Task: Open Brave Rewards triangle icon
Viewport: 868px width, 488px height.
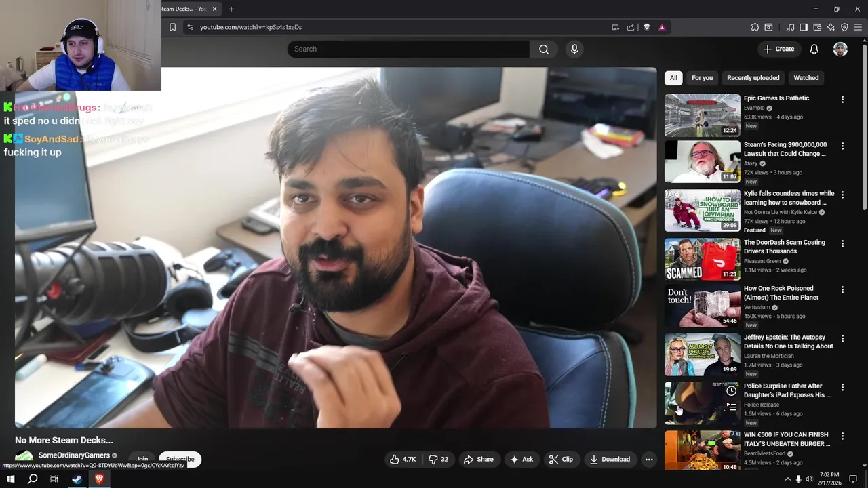Action: click(x=662, y=27)
